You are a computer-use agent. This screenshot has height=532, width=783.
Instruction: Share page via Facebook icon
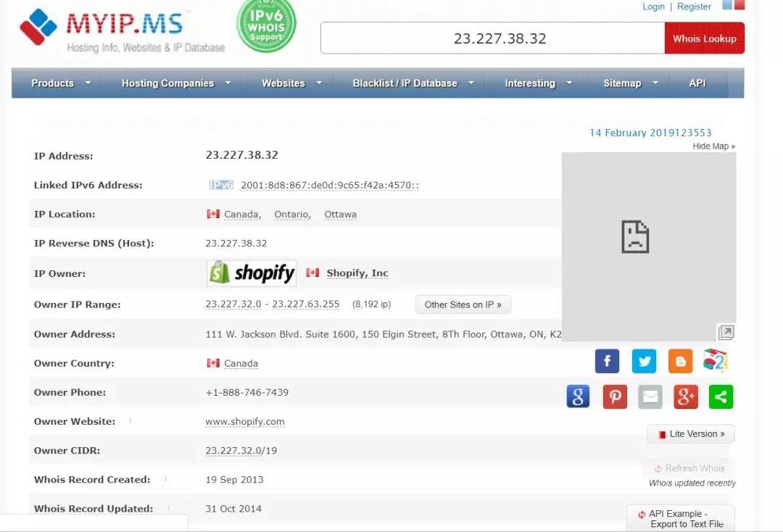pyautogui.click(x=607, y=361)
